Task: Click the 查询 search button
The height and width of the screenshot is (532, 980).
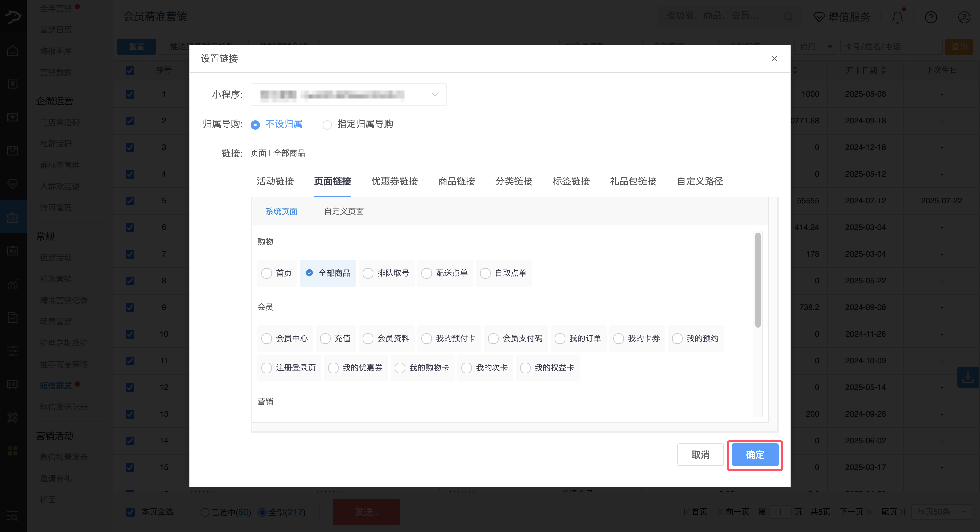Action: point(959,46)
